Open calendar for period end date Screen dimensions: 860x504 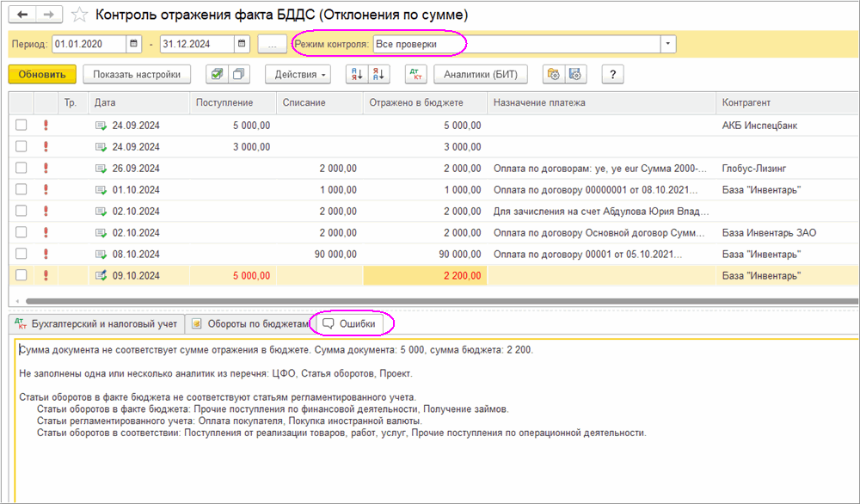point(242,44)
